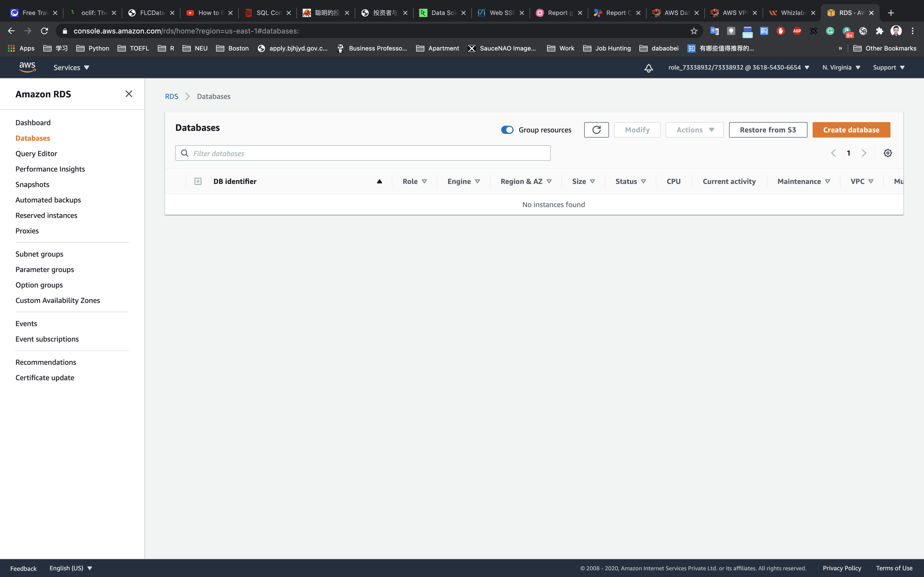This screenshot has height=577, width=924.
Task: Click the RDS breadcrumb link
Action: pos(171,96)
